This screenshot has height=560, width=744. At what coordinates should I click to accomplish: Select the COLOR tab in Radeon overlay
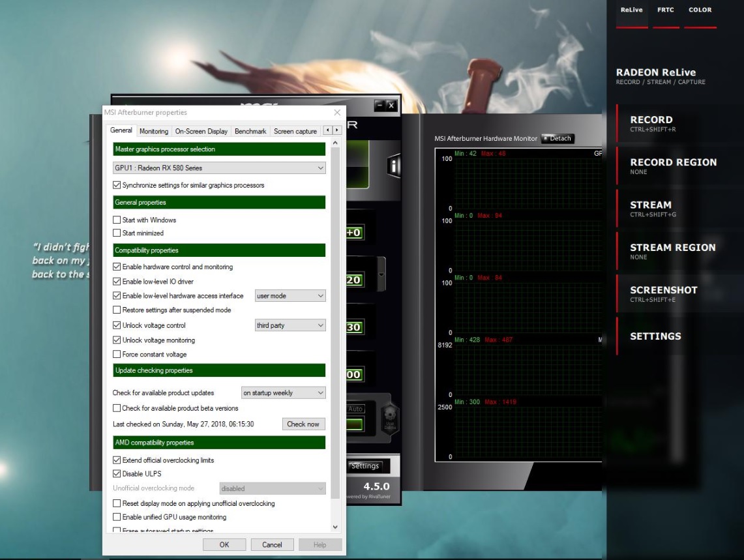[700, 14]
